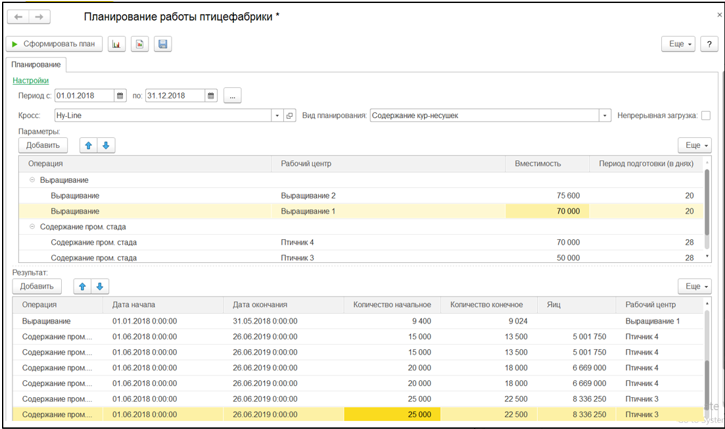The height and width of the screenshot is (429, 725).
Task: Select the Выращивание row in results
Action: 358,321
